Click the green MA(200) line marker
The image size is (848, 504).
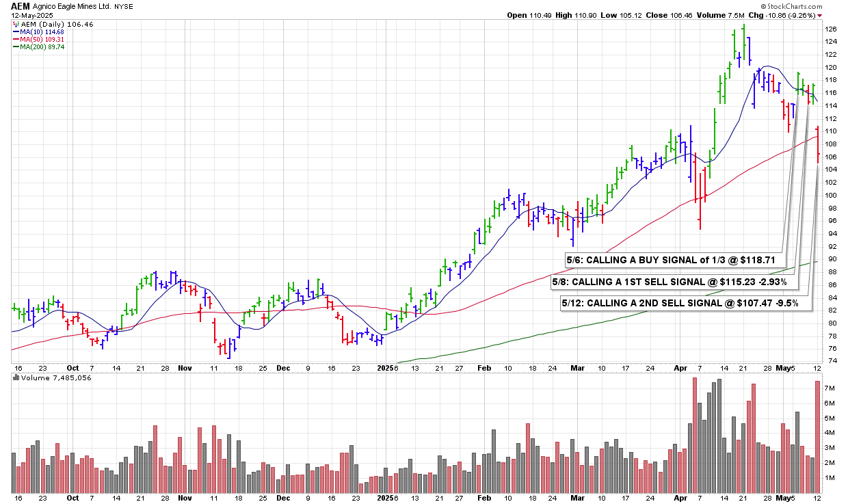click(15, 47)
